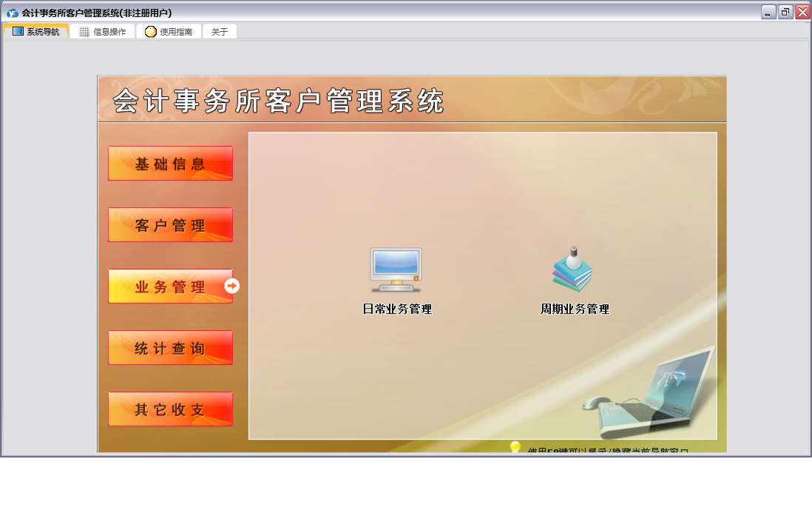Open the 关于 tab

pos(220,32)
